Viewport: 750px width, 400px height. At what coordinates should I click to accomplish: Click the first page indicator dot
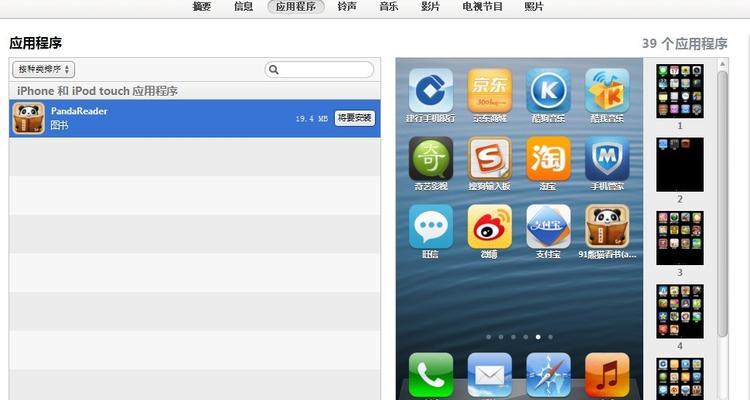(488, 337)
